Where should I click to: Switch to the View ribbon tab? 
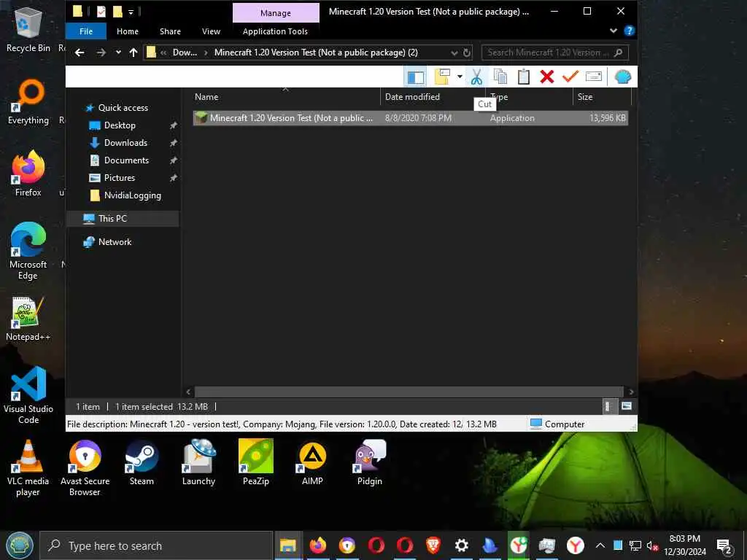(x=211, y=31)
